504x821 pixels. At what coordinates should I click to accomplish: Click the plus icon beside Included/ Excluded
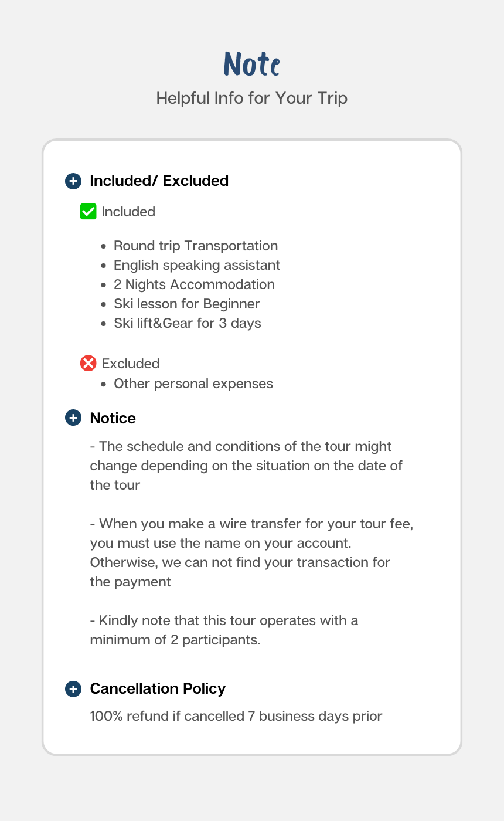point(73,181)
